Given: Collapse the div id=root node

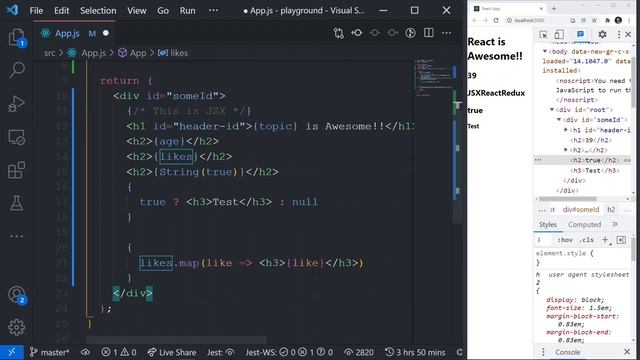Looking at the screenshot, I should pyautogui.click(x=552, y=110).
